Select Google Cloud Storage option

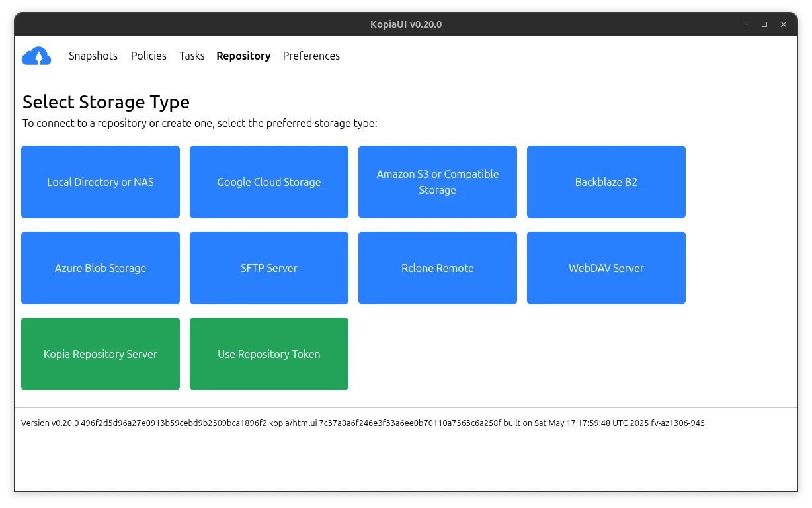point(269,182)
